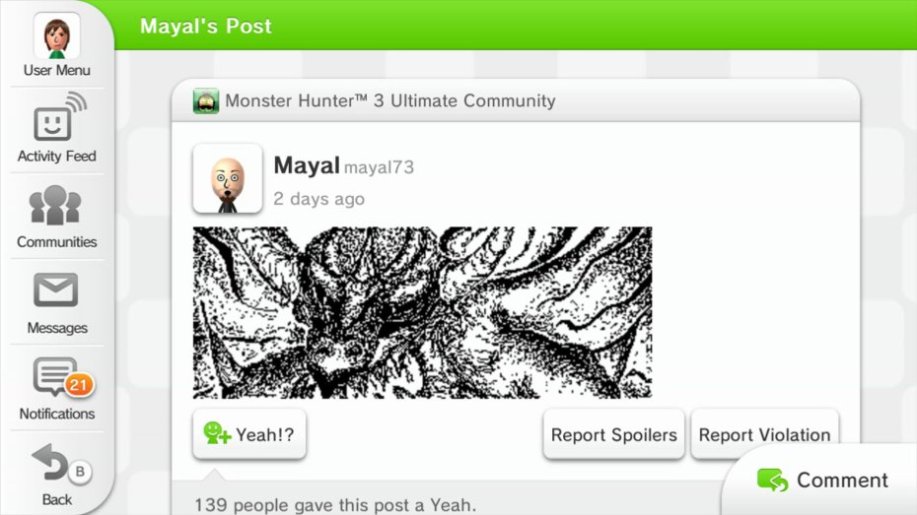The image size is (917, 515).
Task: Click the Mayal's Post header title
Action: coord(205,26)
